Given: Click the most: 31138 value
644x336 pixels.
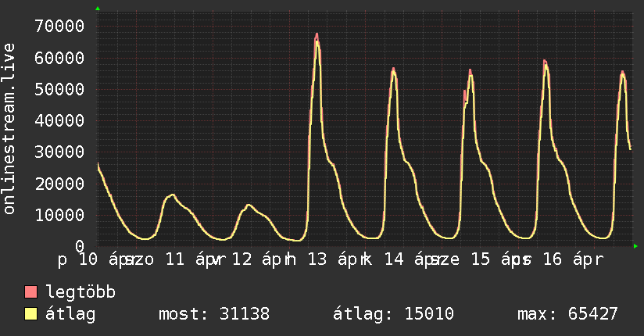Looking at the screenshot, I should (x=214, y=314).
